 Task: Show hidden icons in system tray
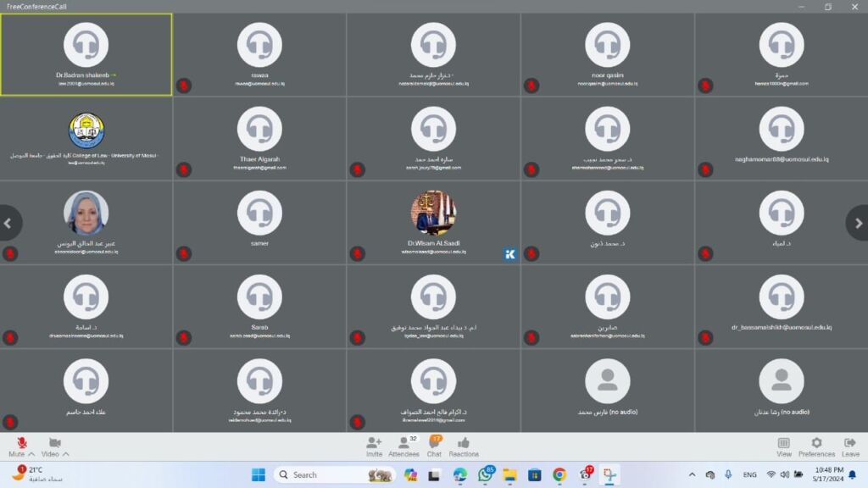(692, 474)
